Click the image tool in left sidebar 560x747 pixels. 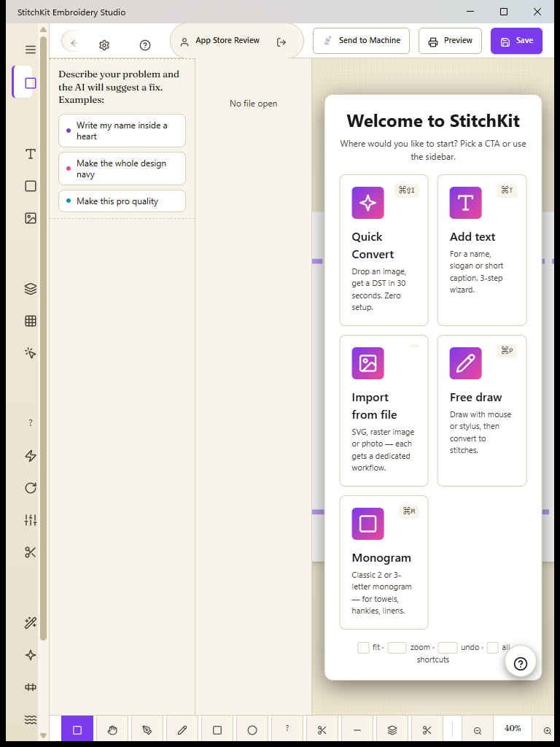tap(31, 218)
